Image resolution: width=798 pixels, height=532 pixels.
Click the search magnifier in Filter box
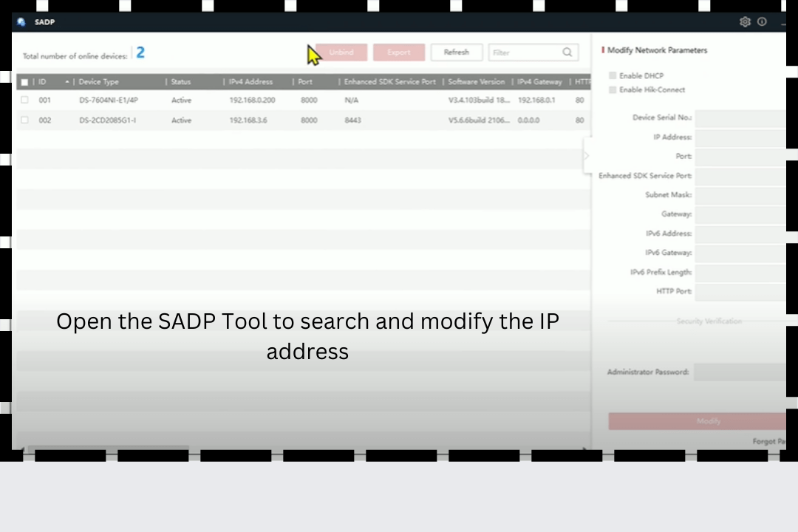point(567,52)
